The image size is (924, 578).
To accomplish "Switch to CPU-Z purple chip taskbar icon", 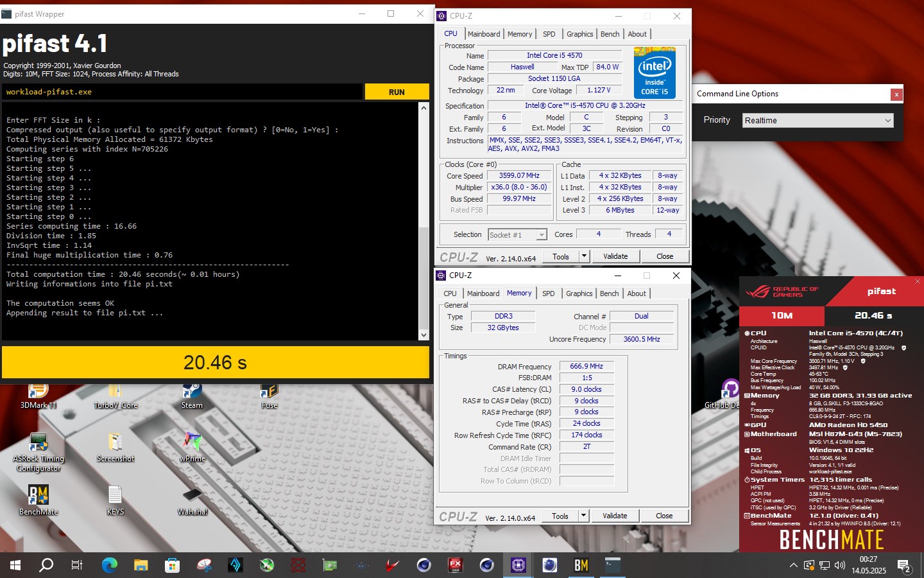I will (x=518, y=565).
